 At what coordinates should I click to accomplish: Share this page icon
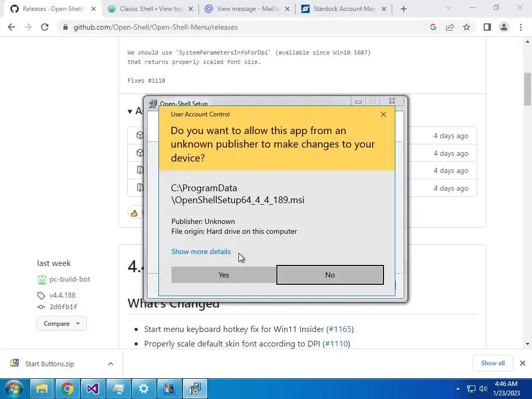(x=450, y=27)
